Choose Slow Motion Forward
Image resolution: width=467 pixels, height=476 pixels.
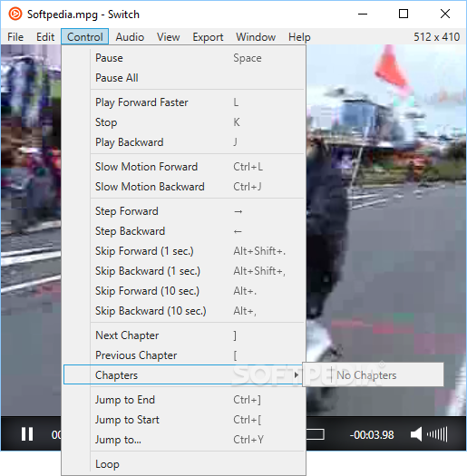coord(184,167)
